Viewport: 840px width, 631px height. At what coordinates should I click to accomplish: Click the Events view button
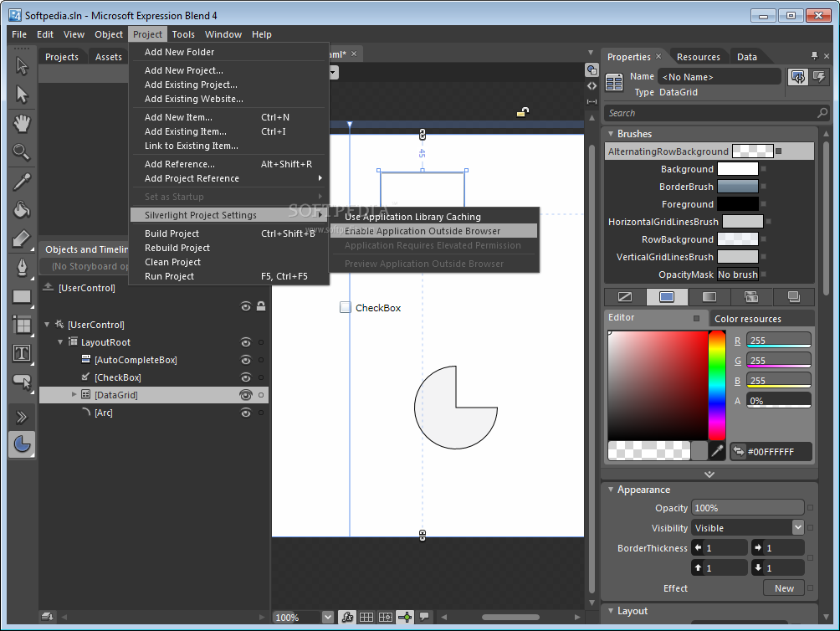[x=819, y=77]
